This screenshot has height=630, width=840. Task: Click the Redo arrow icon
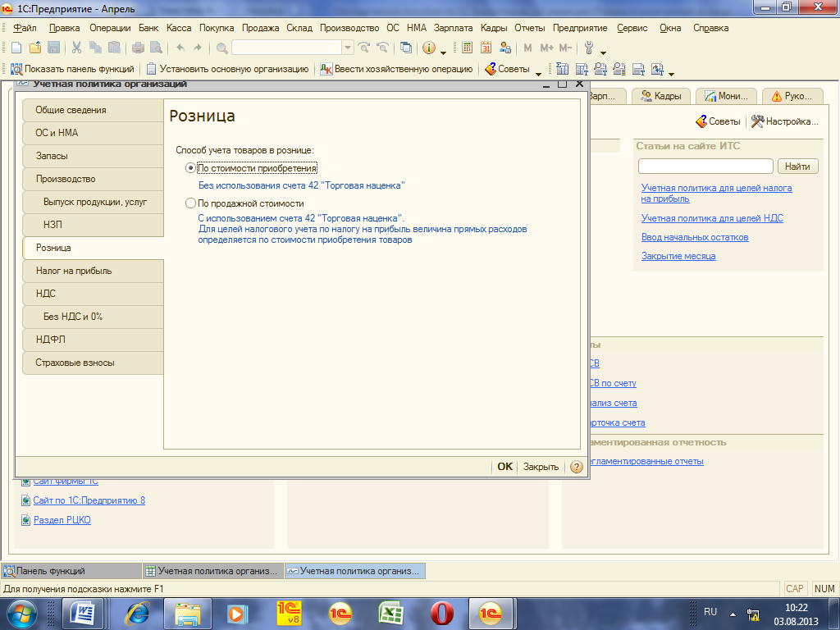click(x=198, y=48)
